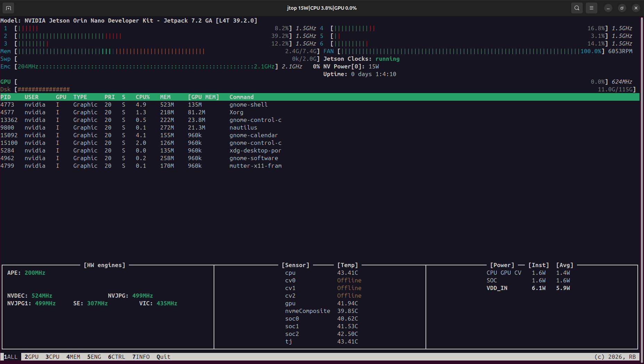Click the PID column header
Screen dimensions: 644x364
(x=6, y=97)
